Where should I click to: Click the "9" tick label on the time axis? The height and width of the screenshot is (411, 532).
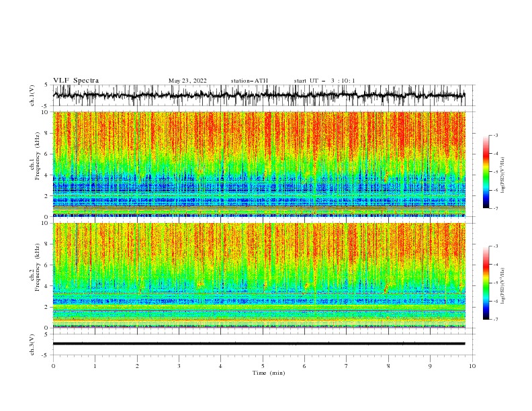click(x=430, y=366)
